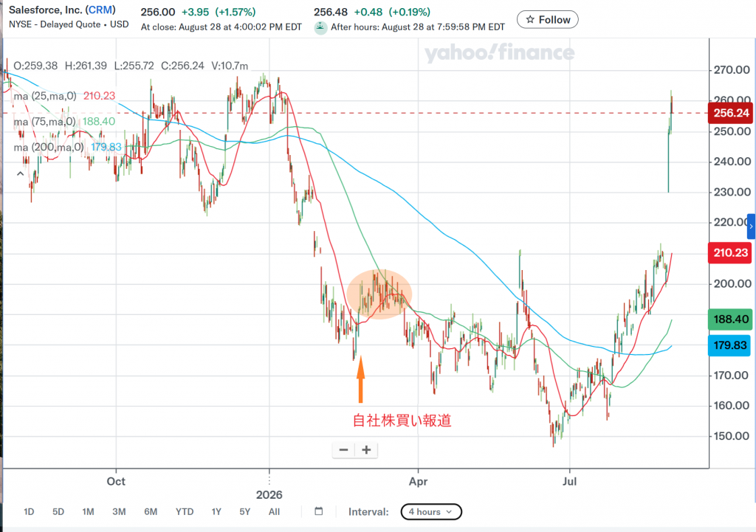The height and width of the screenshot is (532, 756).
Task: Click the 179.83 blue price tag
Action: point(730,345)
